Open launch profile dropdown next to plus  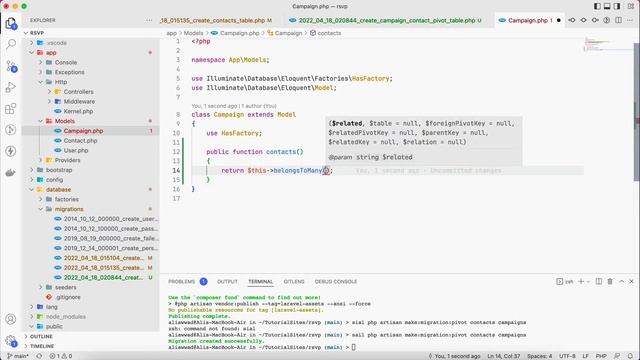pos(588,281)
